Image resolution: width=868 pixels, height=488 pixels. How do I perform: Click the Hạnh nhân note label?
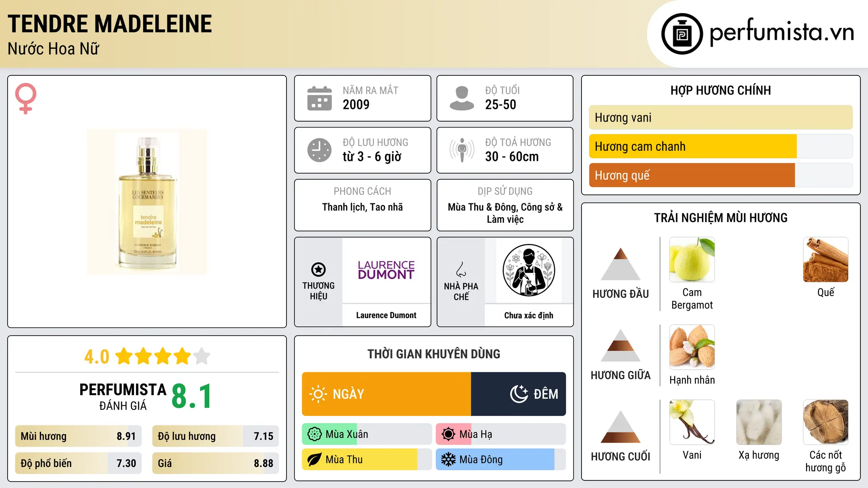tap(692, 380)
